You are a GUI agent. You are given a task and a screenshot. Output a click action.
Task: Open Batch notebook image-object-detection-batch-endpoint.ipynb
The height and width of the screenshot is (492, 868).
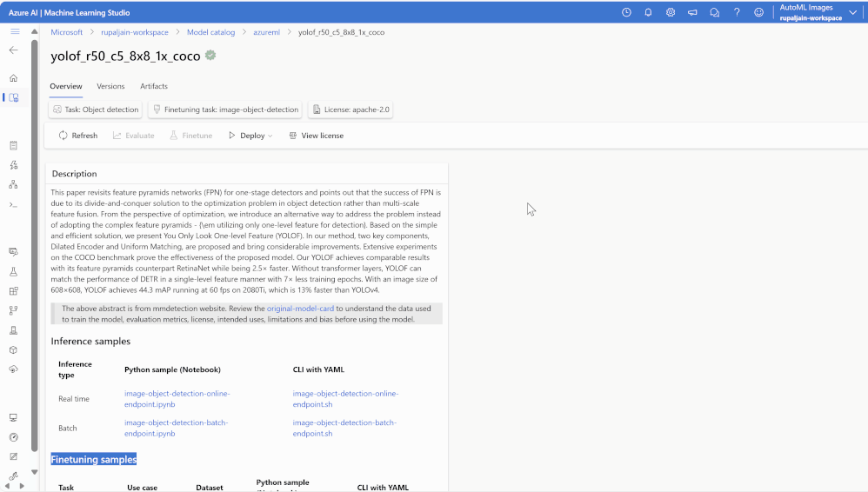pos(176,428)
